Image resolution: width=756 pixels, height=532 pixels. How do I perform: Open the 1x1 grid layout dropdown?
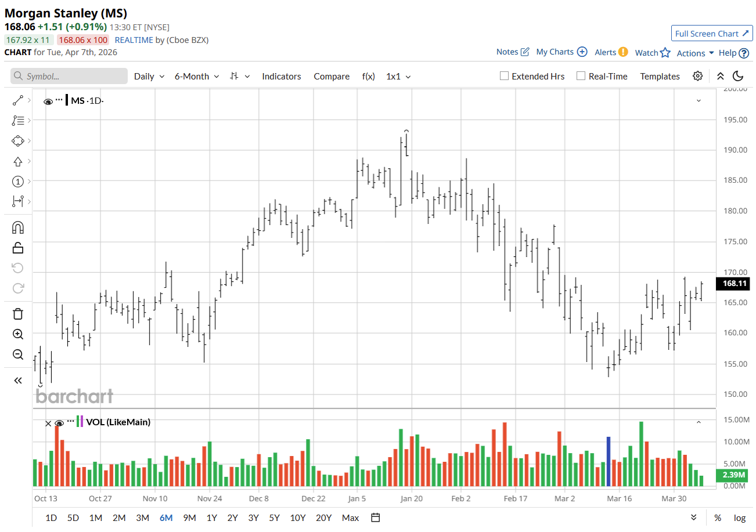pyautogui.click(x=398, y=76)
